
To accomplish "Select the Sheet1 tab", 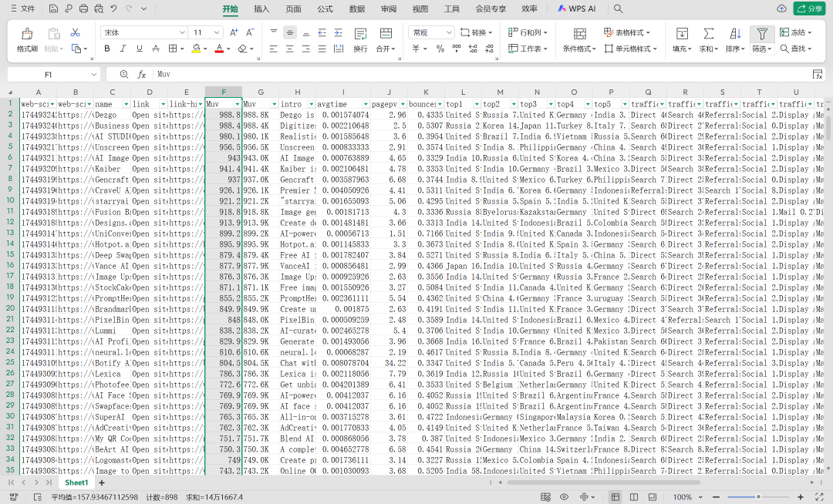I will (x=76, y=482).
